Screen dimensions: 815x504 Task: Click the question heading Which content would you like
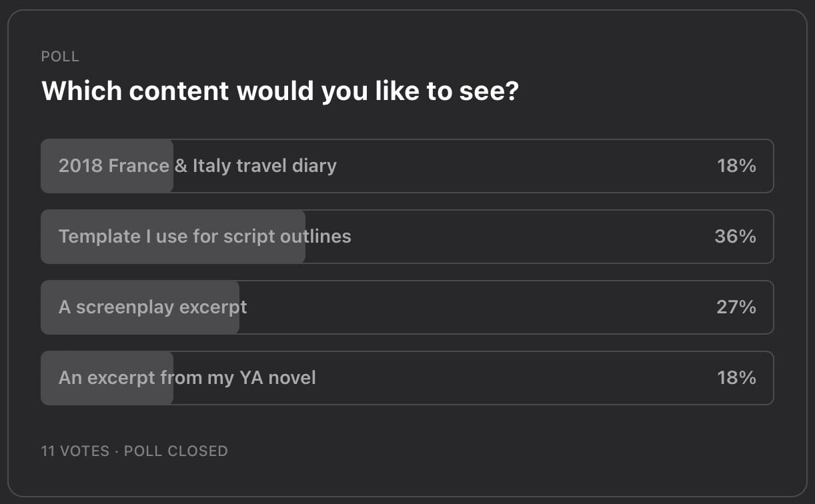click(280, 91)
